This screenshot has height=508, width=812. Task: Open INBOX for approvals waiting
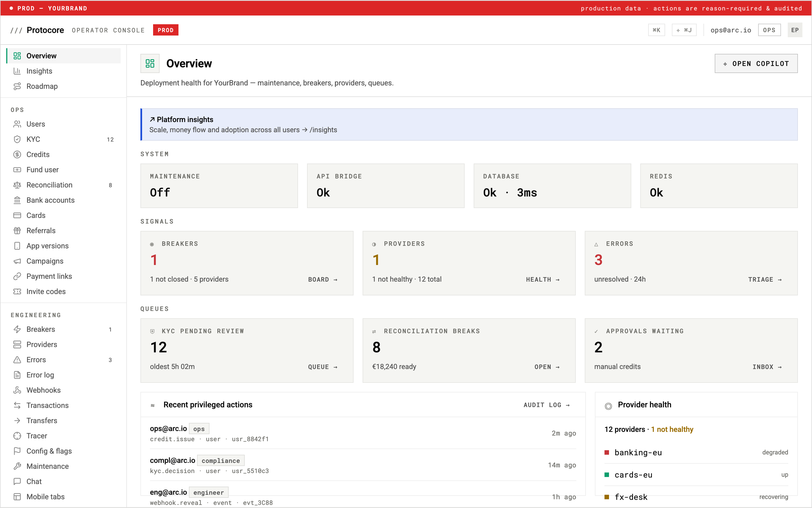pyautogui.click(x=767, y=367)
